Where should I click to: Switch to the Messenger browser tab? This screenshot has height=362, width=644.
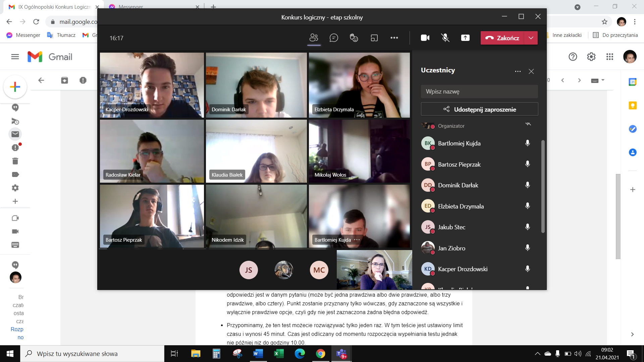click(x=154, y=7)
